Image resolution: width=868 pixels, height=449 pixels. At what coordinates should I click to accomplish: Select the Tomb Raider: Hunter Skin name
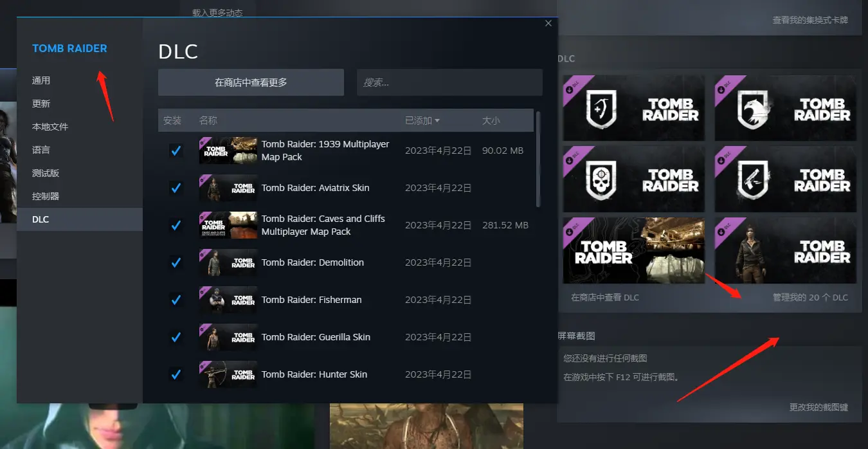pos(314,374)
